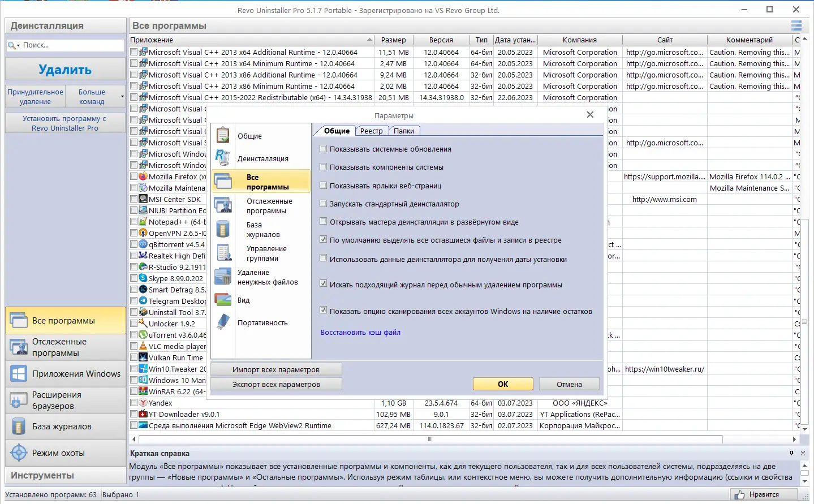Click the search magnifier icon
814x504 pixels.
12,45
